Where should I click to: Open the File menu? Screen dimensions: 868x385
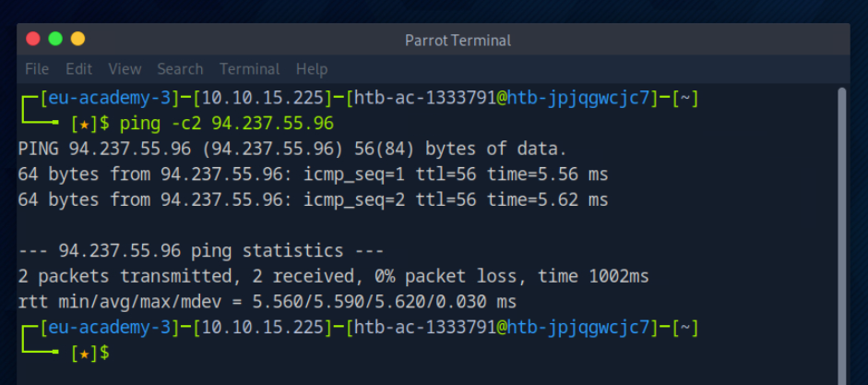click(37, 69)
